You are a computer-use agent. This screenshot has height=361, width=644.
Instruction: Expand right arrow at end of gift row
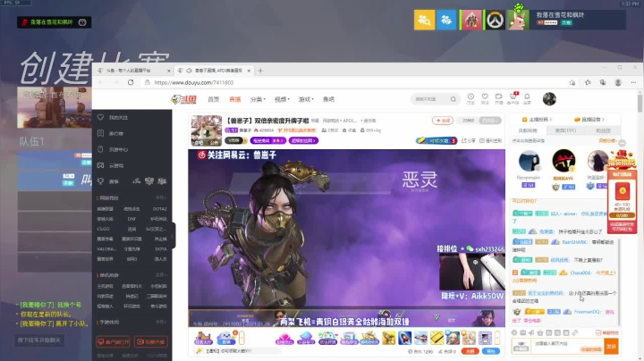pos(497,338)
